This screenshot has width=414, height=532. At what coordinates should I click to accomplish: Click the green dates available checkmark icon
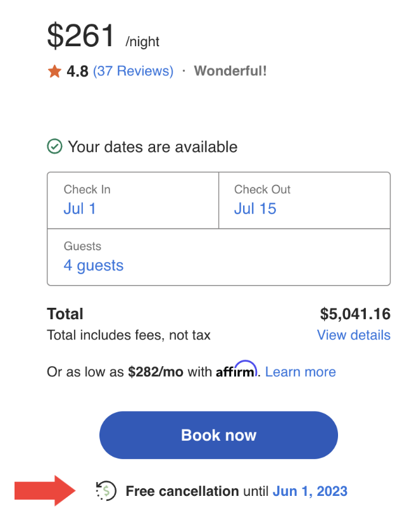tap(55, 146)
